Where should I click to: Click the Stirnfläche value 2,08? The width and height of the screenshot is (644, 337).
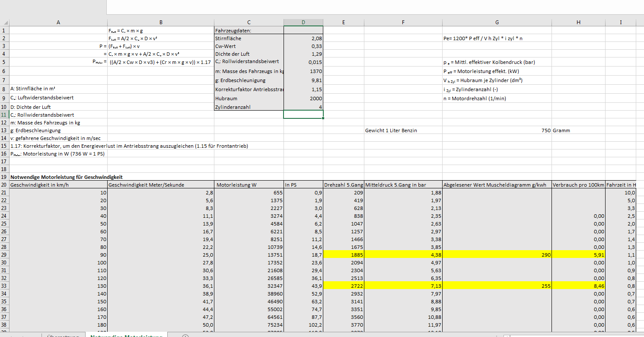point(303,38)
